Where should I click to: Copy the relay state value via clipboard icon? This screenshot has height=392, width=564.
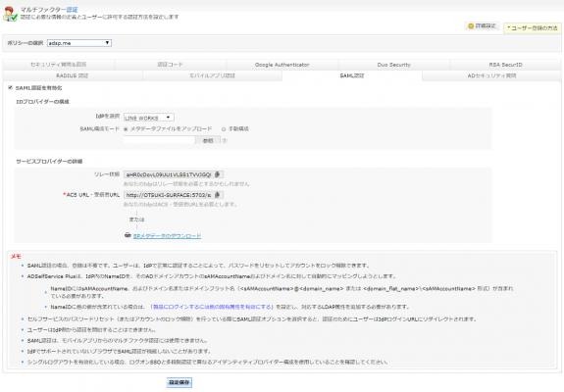(x=217, y=174)
